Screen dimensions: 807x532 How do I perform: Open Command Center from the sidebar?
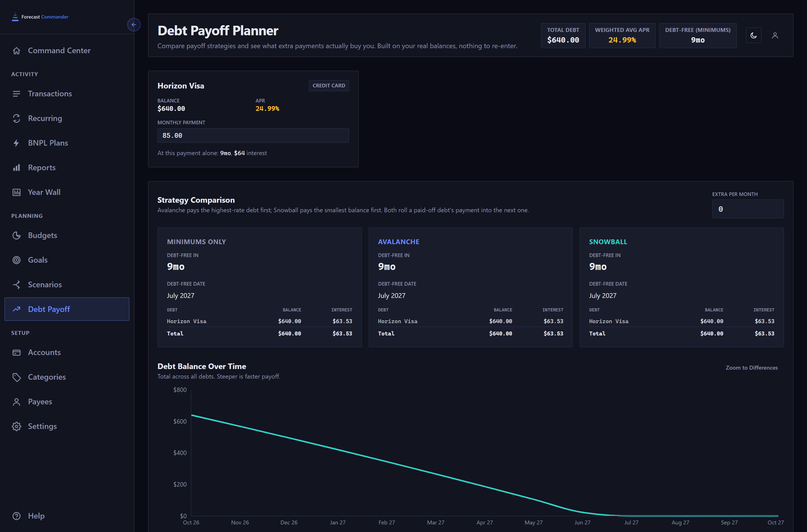coord(67,51)
